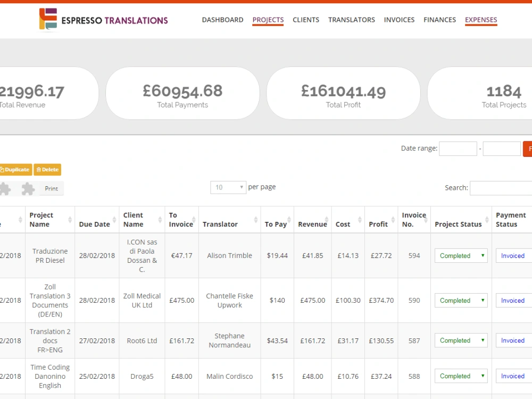This screenshot has width=532, height=399.
Task: Open the Dashboard menu item
Action: [222, 20]
